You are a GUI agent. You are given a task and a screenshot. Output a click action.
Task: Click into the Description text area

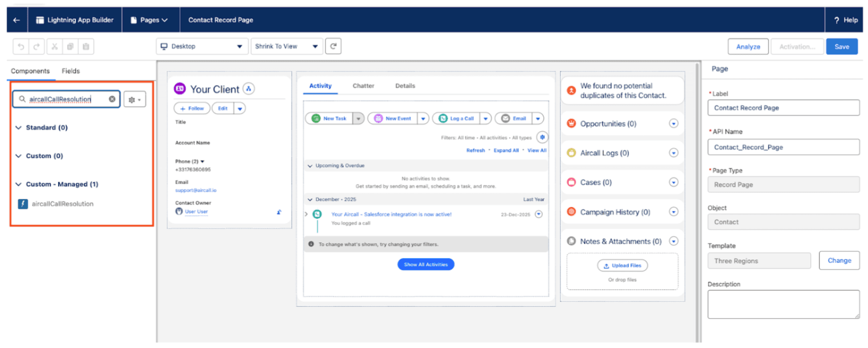pos(783,304)
